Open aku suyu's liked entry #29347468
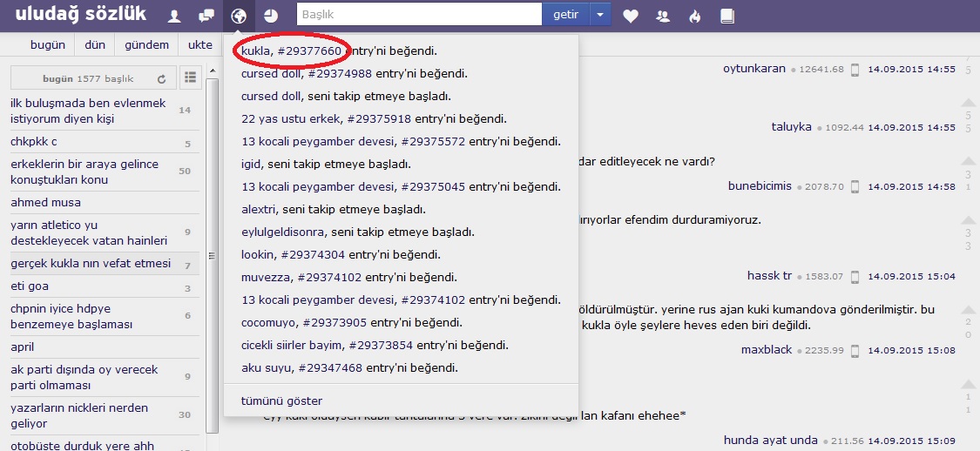This screenshot has height=451, width=980. (330, 368)
